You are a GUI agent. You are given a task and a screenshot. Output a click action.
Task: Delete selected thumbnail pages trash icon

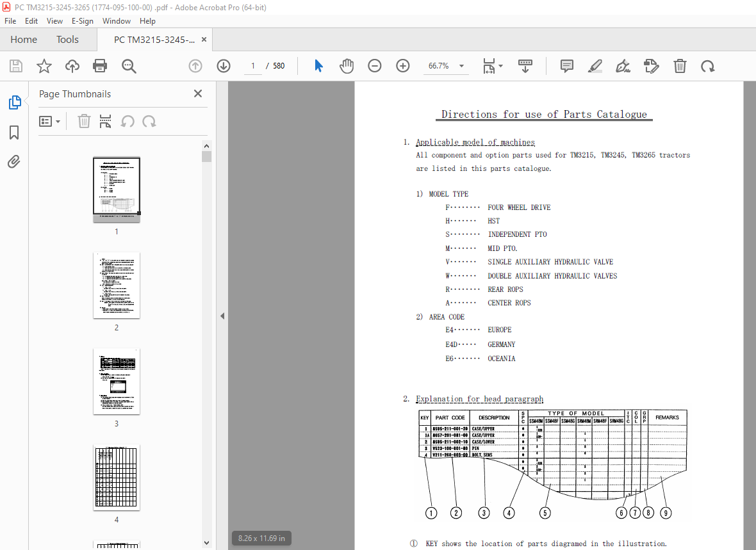(84, 121)
